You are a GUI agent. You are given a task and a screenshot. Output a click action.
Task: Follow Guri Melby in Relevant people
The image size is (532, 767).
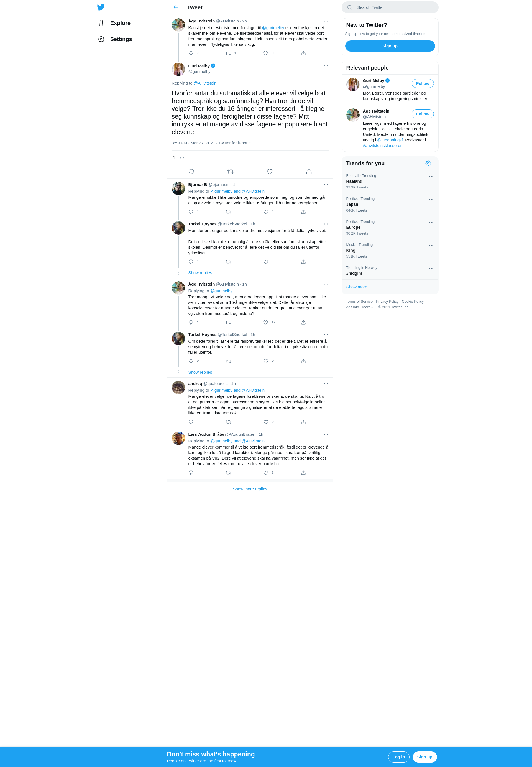point(423,83)
